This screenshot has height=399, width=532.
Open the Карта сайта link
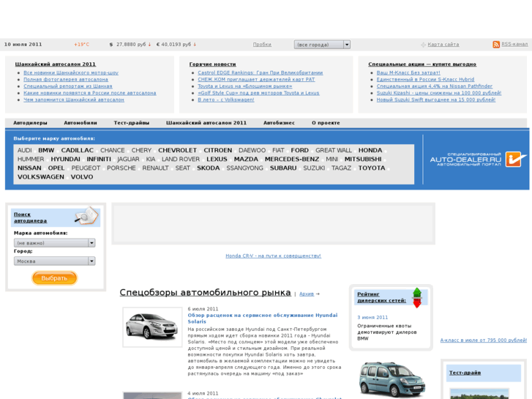coord(443,45)
